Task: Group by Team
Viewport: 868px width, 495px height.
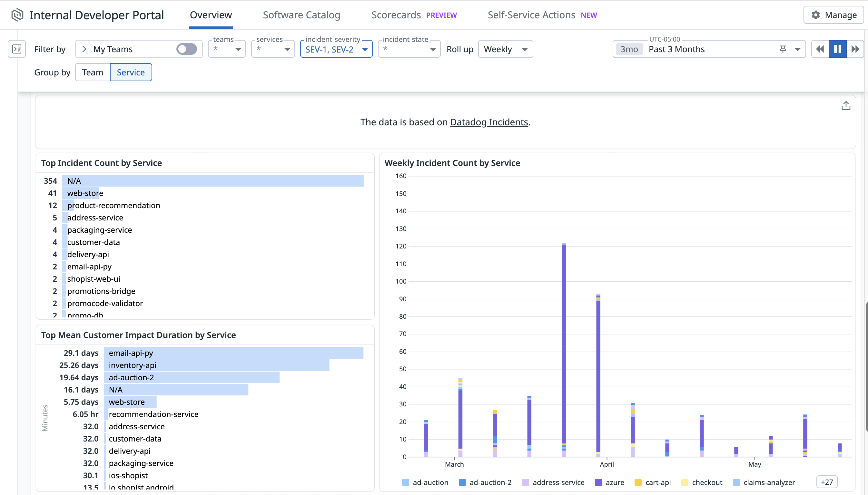Action: [x=93, y=73]
